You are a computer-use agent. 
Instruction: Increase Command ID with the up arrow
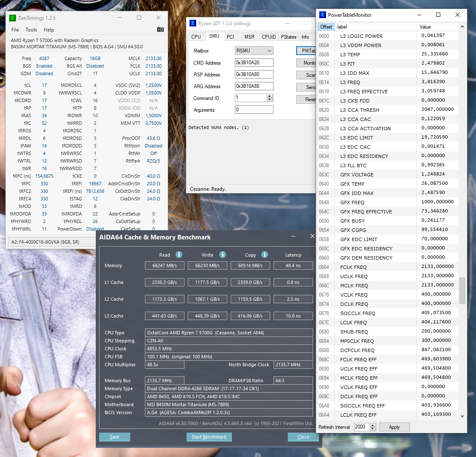pos(270,96)
